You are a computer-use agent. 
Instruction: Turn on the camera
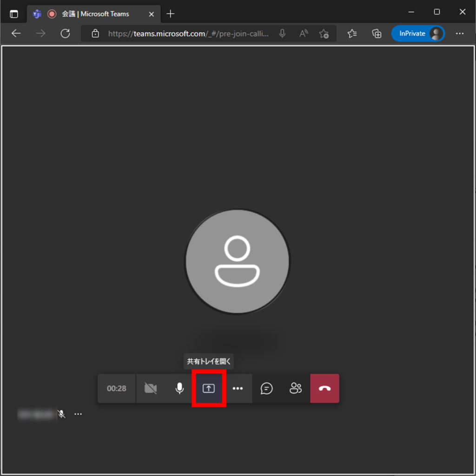(x=151, y=389)
